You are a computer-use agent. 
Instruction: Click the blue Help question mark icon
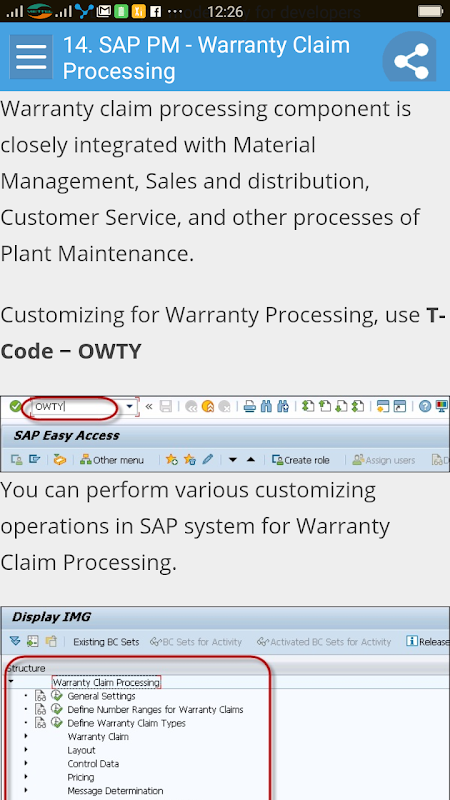pyautogui.click(x=425, y=407)
